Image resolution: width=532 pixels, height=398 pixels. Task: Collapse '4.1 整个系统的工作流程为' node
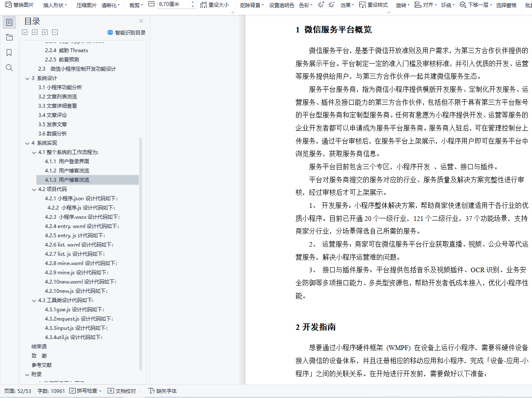click(x=34, y=152)
